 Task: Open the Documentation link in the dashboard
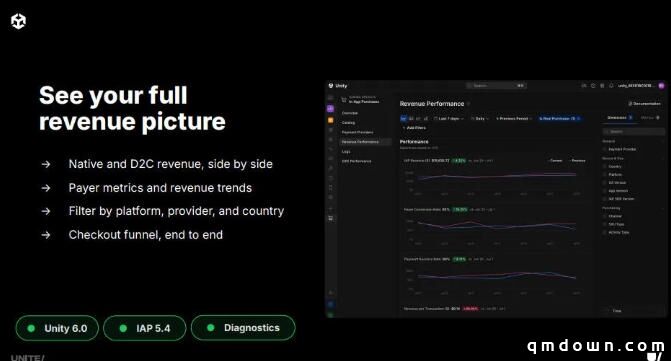pyautogui.click(x=644, y=104)
